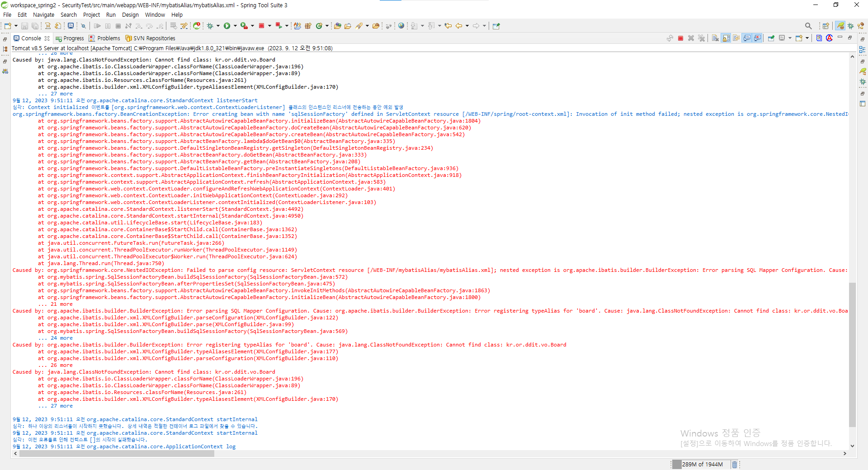Click the console scroll-right arrow
This screenshot has width=868, height=470.
point(845,454)
